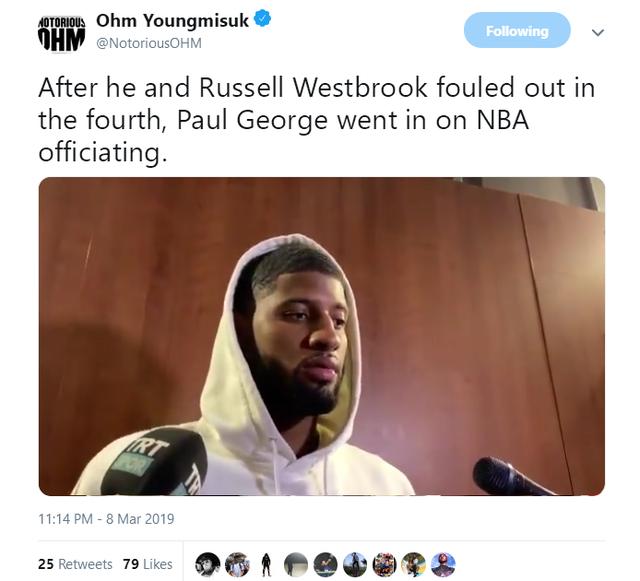The width and height of the screenshot is (640, 581).
Task: Open the 11:14 PM 8 Mar 2019 timestamp
Action: (x=106, y=519)
